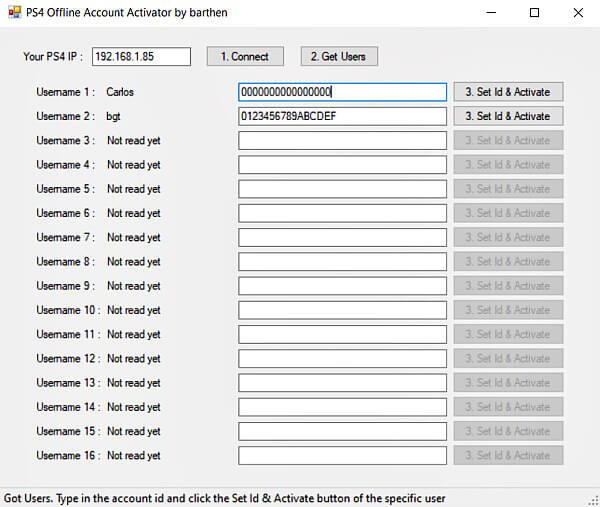Click the Username 10 id field
This screenshot has width=600, height=507.
tap(342, 310)
